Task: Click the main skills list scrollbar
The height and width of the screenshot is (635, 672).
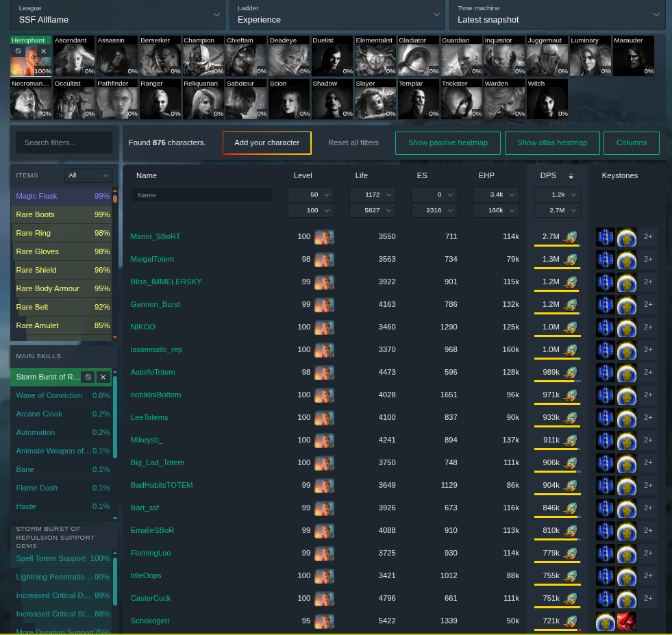Action: pyautogui.click(x=115, y=416)
